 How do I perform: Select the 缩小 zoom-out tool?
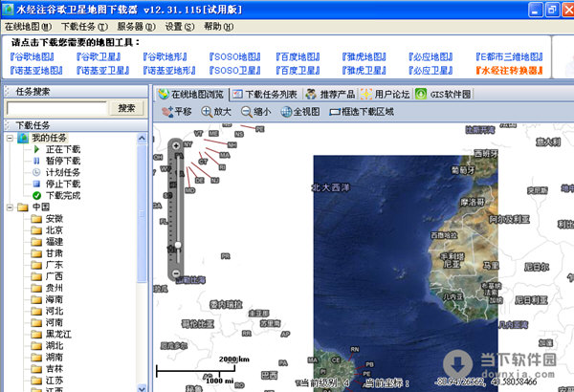[x=255, y=112]
